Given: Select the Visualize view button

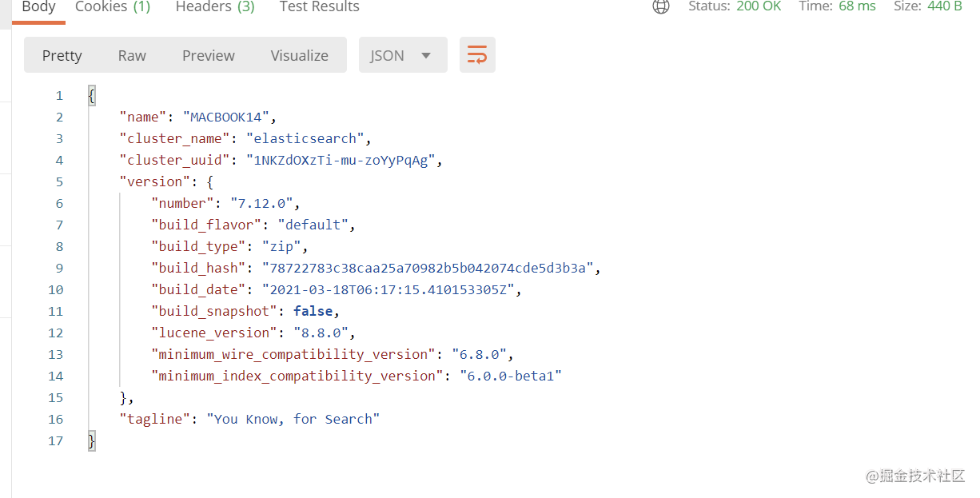Looking at the screenshot, I should 300,55.
